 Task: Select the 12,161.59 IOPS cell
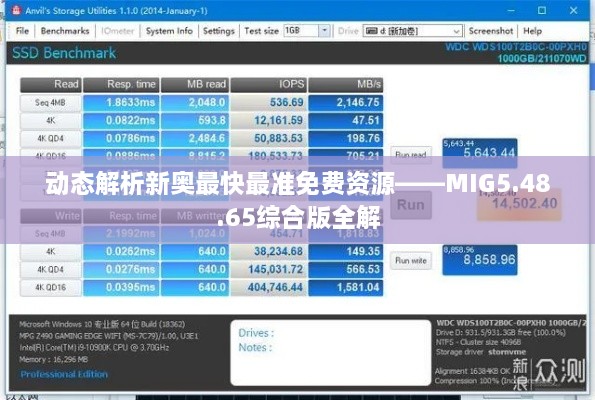[x=268, y=120]
